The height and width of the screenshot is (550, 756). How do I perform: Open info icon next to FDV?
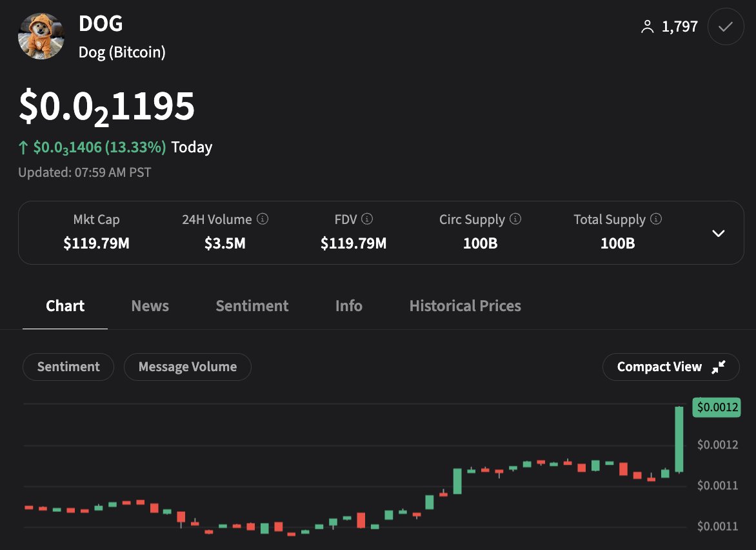click(367, 219)
